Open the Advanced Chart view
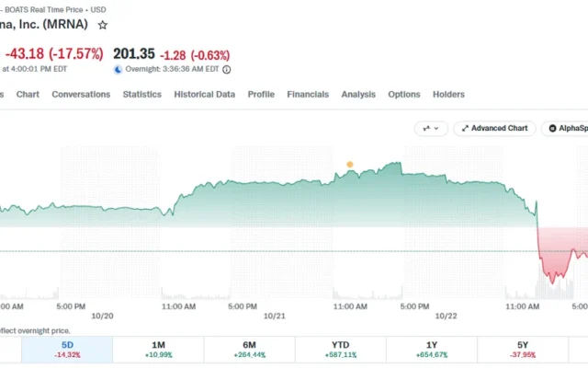This screenshot has height=368, width=588. tap(494, 129)
